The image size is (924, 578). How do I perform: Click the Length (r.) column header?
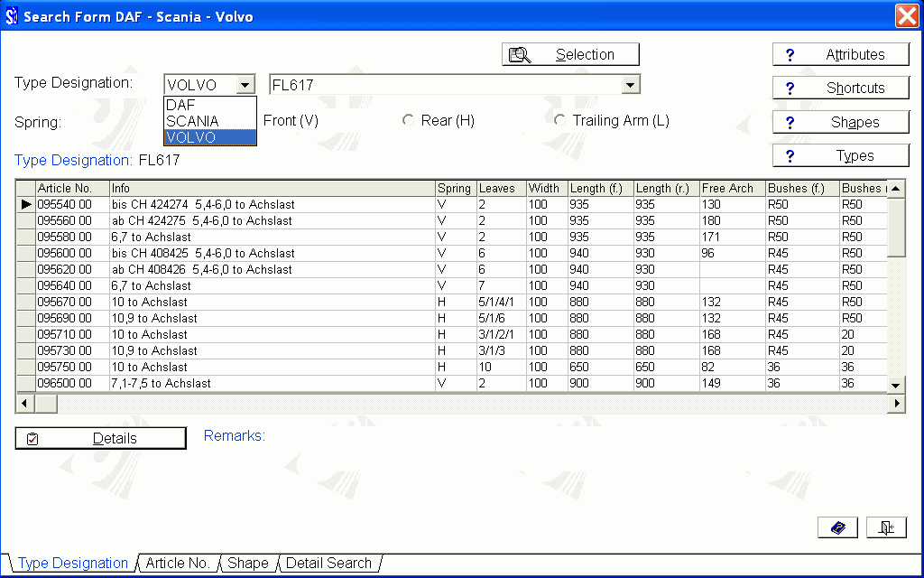click(667, 188)
